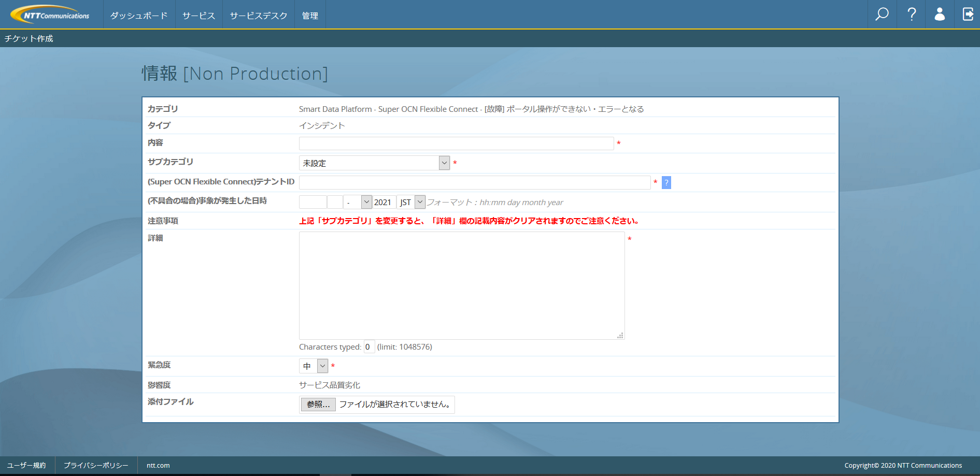Click the blue help icon next to テナントID
This screenshot has height=476, width=980.
[x=666, y=182]
